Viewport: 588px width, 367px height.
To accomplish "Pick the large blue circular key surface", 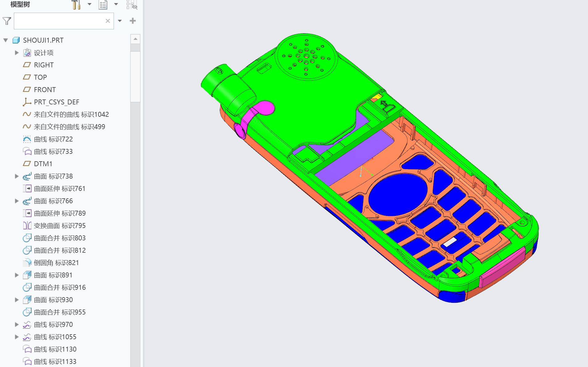I will coord(398,195).
